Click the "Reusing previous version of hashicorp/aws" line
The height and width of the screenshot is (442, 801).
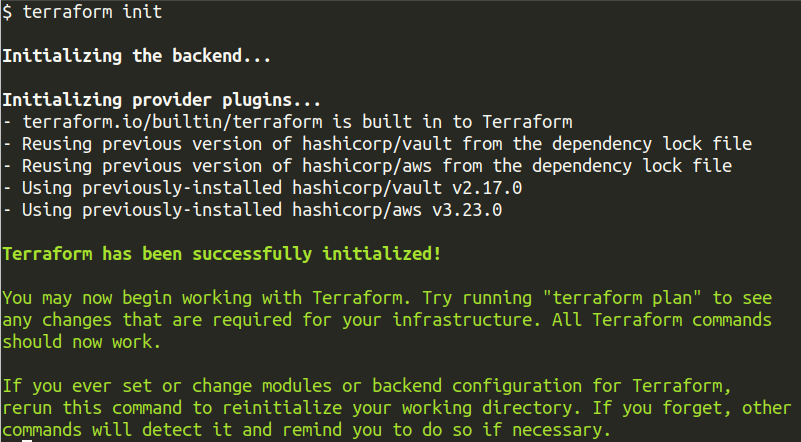point(220,165)
